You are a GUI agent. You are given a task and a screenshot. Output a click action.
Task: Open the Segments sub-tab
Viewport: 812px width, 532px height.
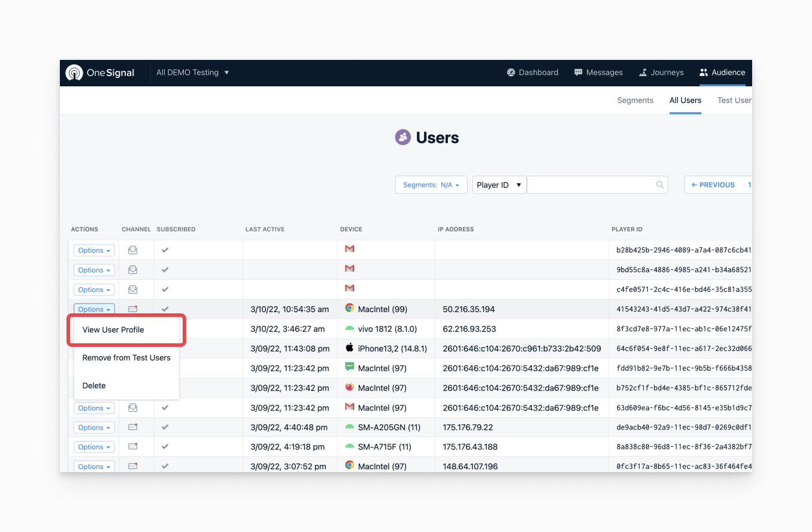click(635, 100)
